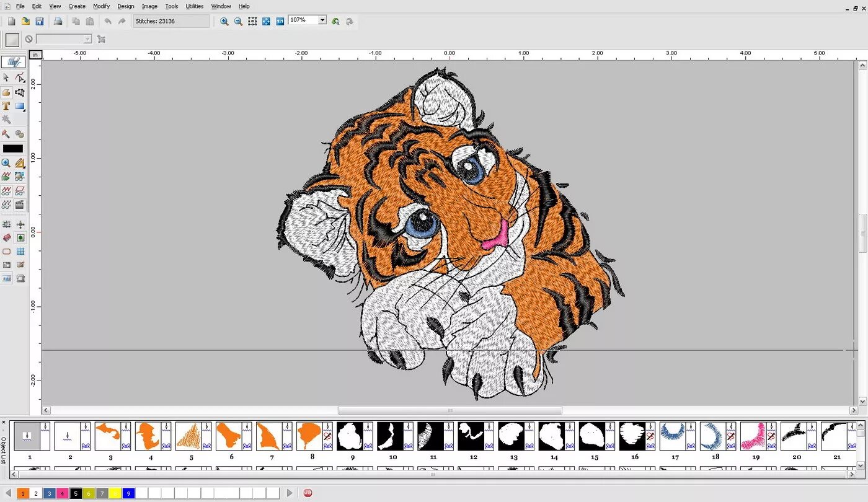The image size is (868, 502).
Task: Click the fit-to-window zoom icon
Action: pos(266,21)
